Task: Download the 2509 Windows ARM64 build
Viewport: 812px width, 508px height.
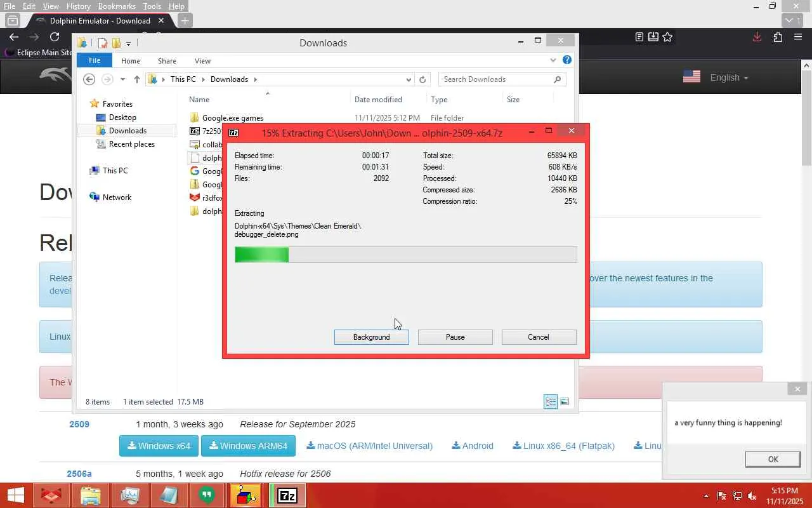Action: (248, 446)
